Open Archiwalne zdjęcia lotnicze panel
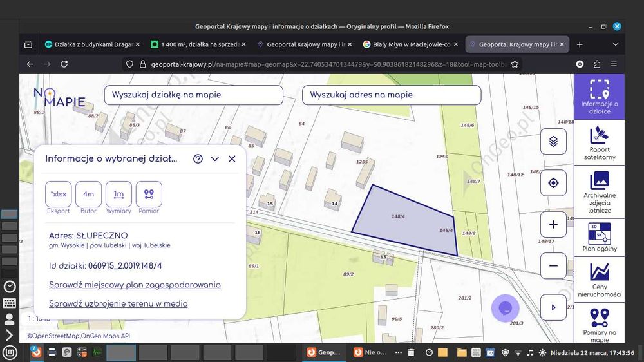The height and width of the screenshot is (362, 644). click(x=599, y=192)
